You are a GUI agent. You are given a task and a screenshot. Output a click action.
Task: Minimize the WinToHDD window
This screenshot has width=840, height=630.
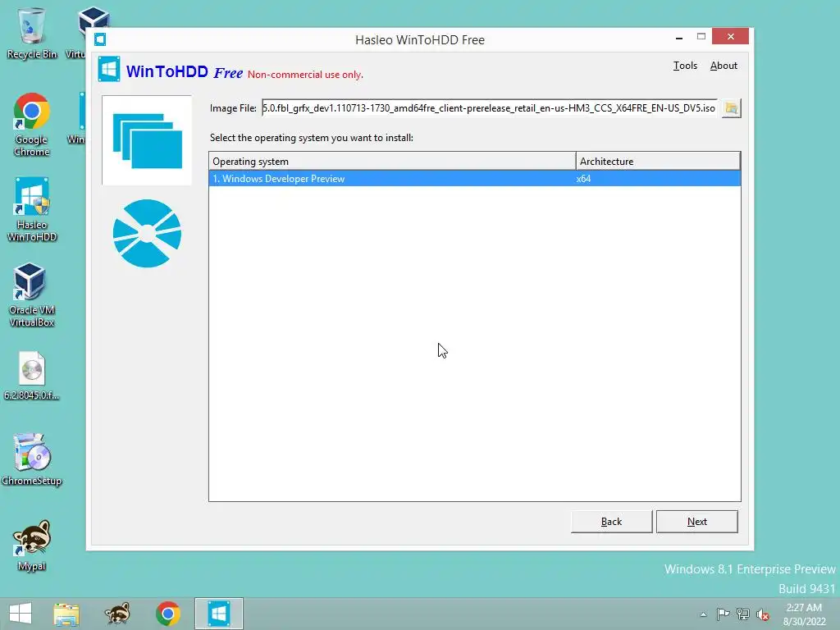[679, 38]
